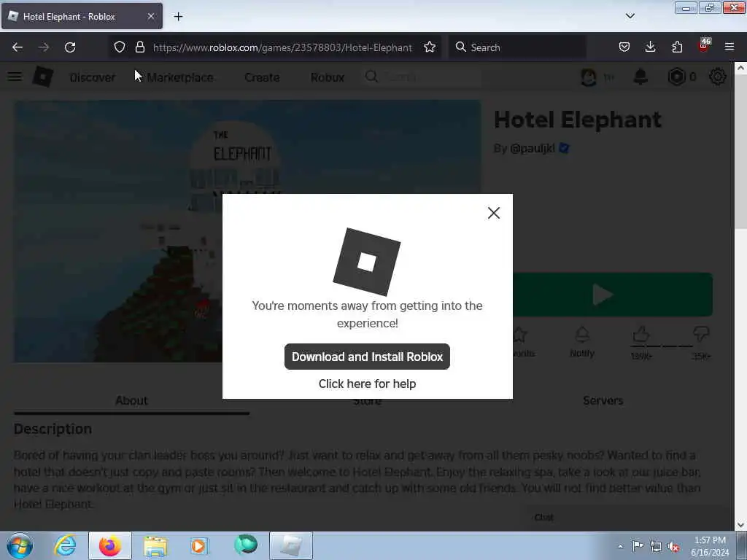
Task: Open the Action Center flag icon
Action: coord(638,545)
